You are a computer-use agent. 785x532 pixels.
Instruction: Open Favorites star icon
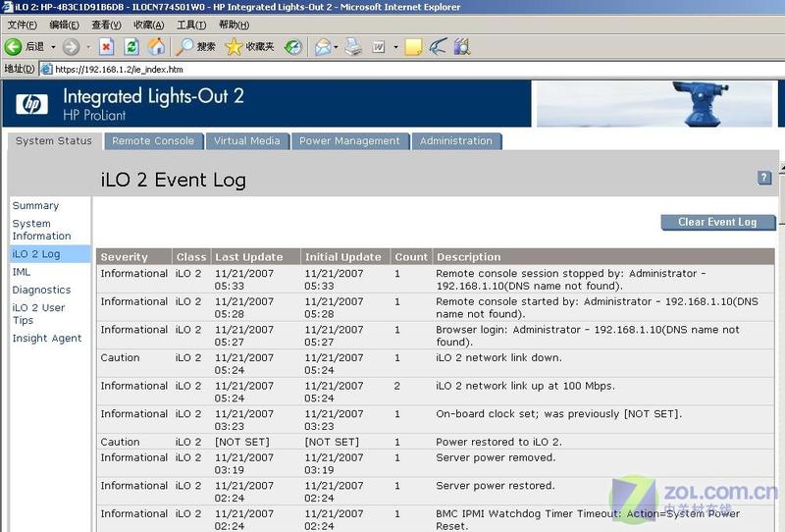tap(234, 47)
